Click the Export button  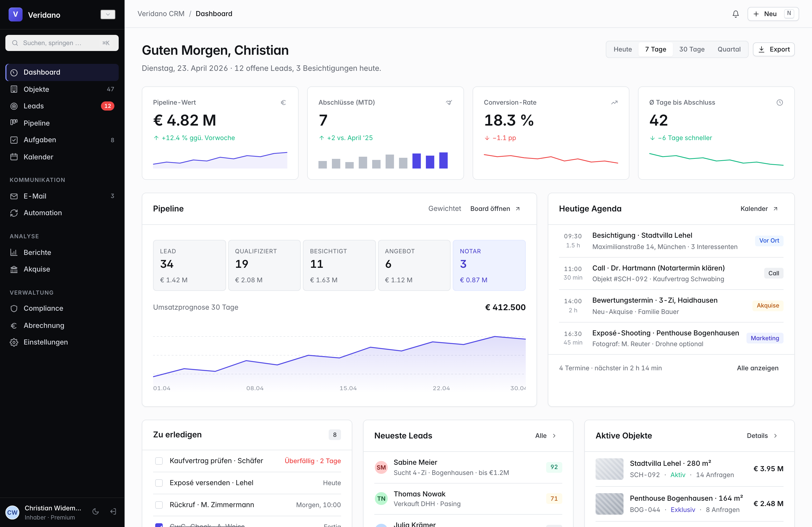click(774, 49)
